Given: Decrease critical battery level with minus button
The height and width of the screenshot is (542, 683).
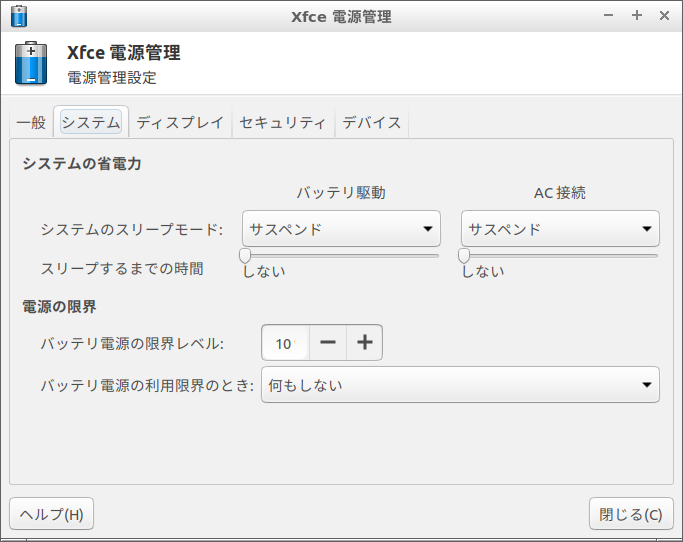Looking at the screenshot, I should [x=328, y=343].
